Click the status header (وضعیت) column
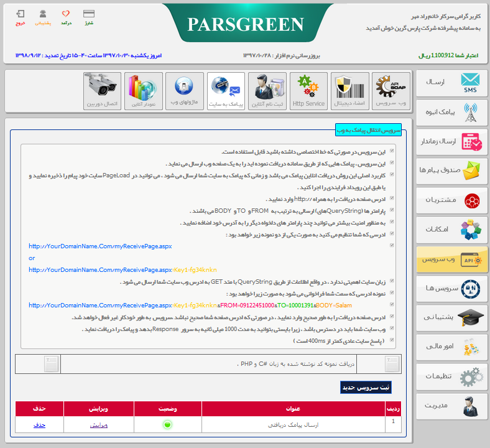Screen dimensions: 490x448 click(168, 409)
